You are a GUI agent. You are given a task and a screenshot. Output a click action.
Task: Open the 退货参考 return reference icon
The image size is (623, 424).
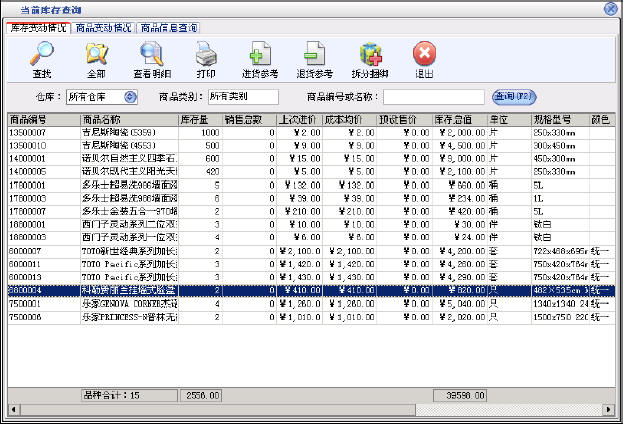click(314, 55)
